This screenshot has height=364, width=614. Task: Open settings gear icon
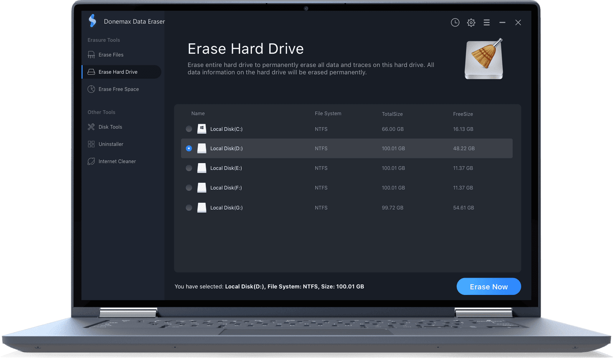point(471,23)
